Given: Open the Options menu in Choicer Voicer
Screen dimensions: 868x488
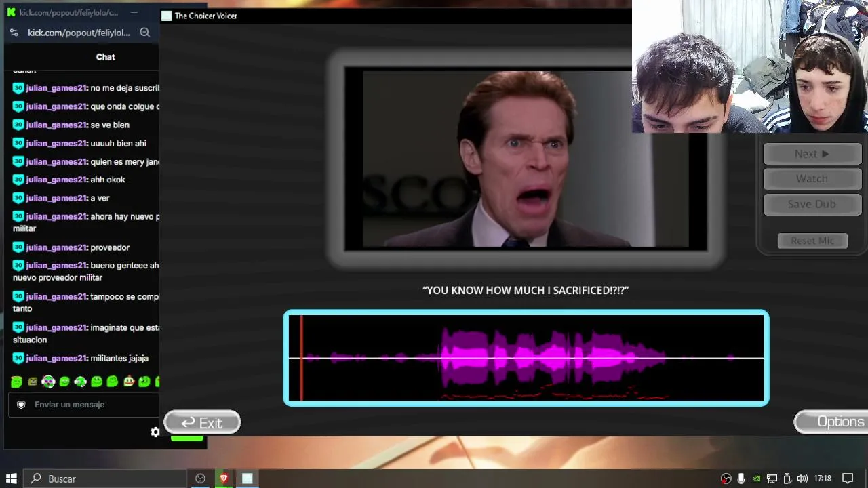Looking at the screenshot, I should (832, 422).
